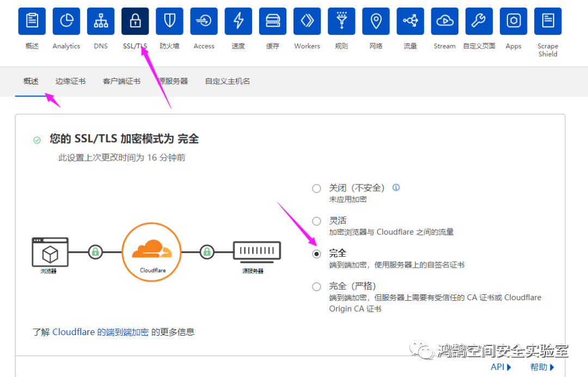Open the DNS network tree icon

pos(101,21)
